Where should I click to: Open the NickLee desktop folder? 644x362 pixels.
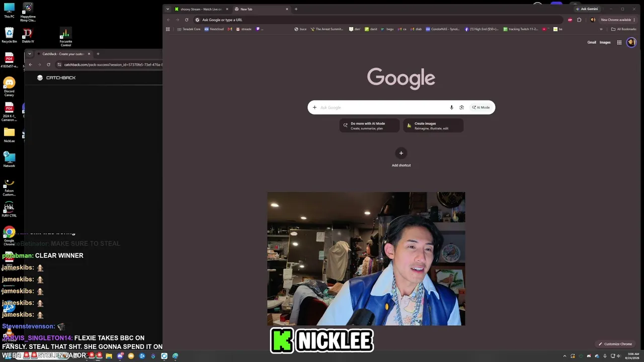(x=9, y=135)
